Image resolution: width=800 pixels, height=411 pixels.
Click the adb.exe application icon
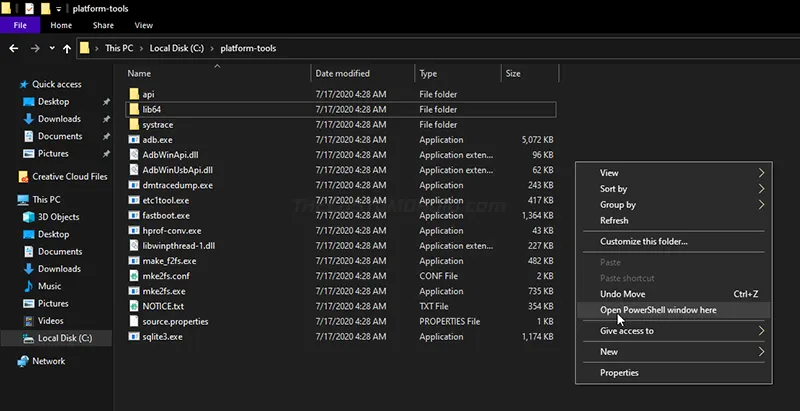point(134,140)
